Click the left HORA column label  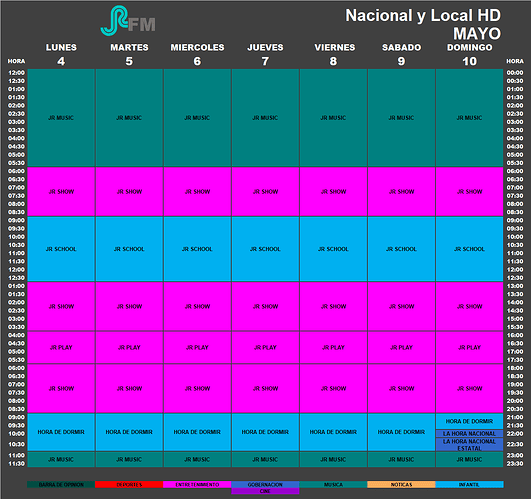(x=16, y=61)
